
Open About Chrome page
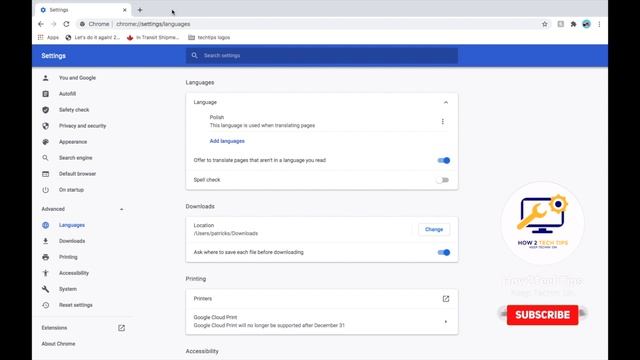tap(58, 344)
